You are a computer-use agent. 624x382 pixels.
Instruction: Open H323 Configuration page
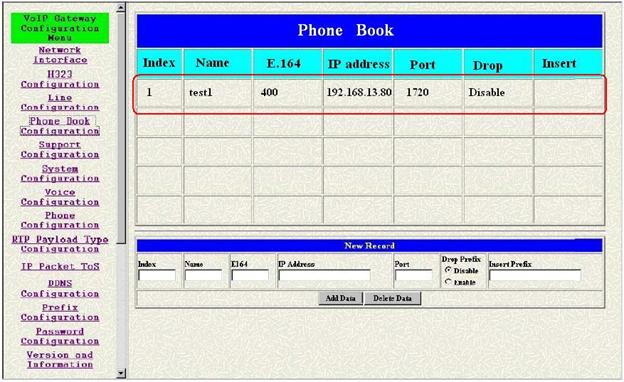(60, 79)
